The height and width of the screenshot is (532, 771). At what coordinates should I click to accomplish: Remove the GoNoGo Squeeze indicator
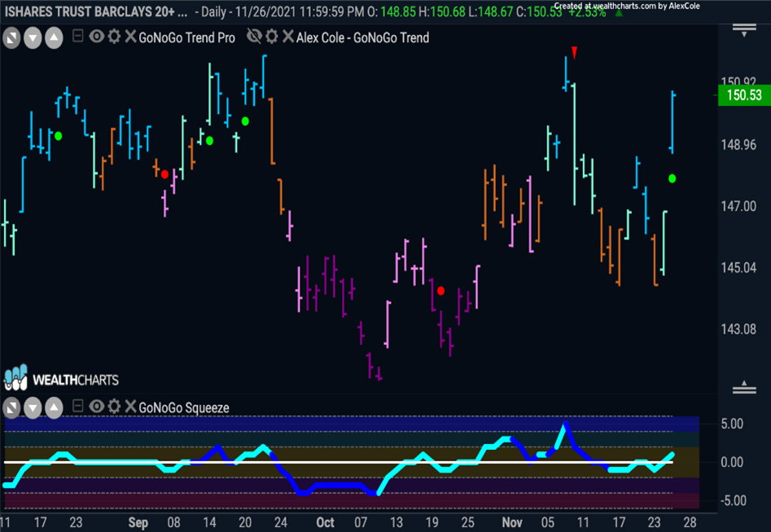(x=130, y=406)
